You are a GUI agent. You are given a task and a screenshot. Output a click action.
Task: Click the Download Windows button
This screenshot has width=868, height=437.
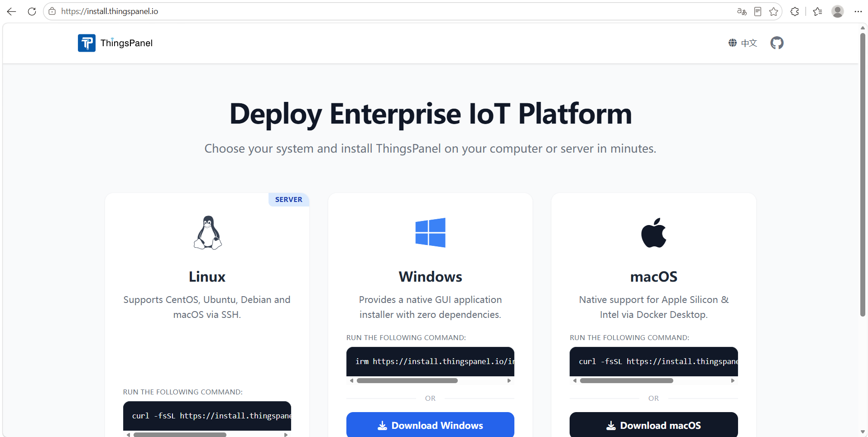coord(430,425)
